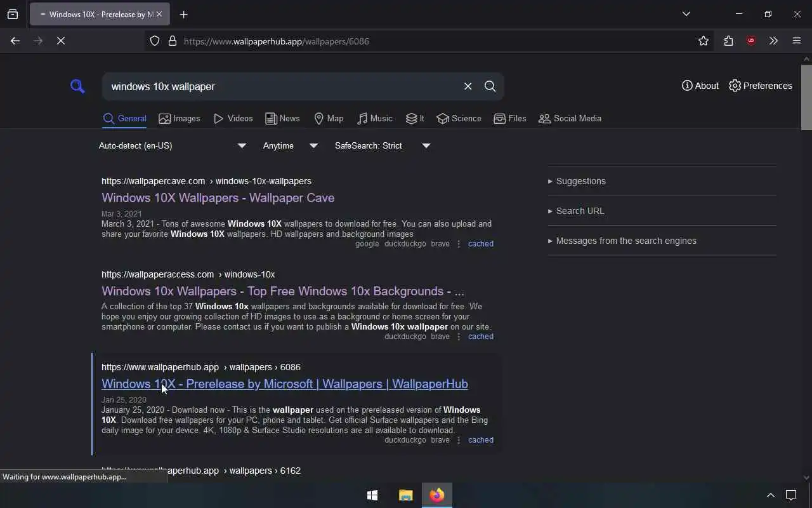Switch to Images search tab

coord(180,119)
